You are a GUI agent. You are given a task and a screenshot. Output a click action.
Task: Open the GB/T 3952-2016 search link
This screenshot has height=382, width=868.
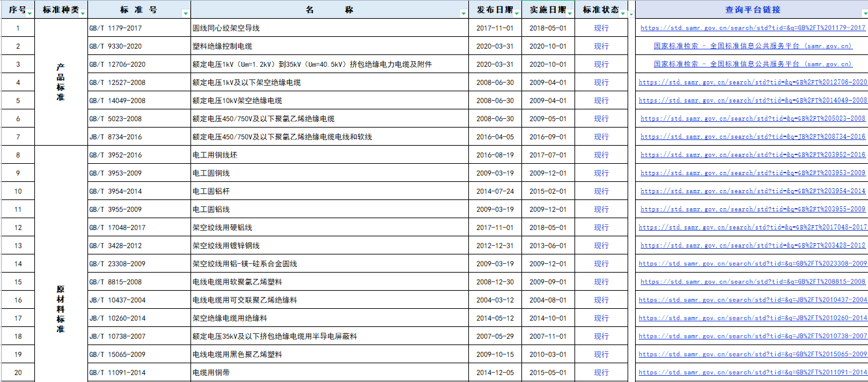[x=752, y=155]
